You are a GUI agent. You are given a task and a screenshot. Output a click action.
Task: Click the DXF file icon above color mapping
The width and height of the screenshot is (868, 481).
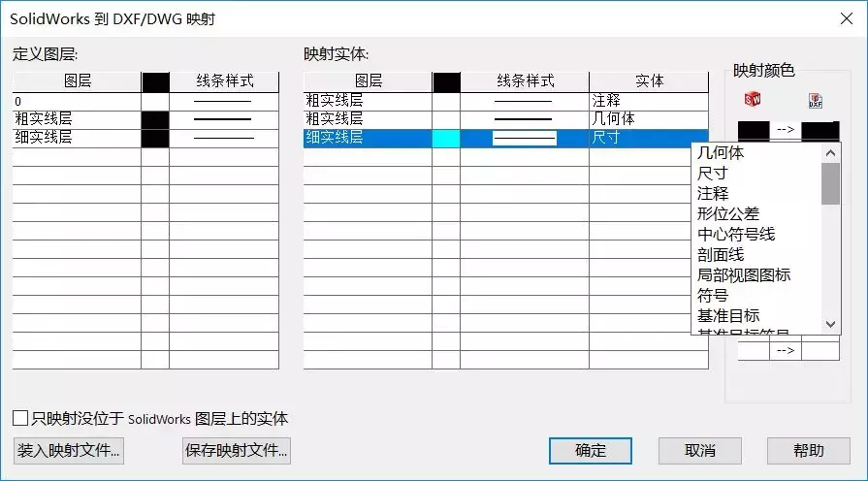pyautogui.click(x=816, y=100)
